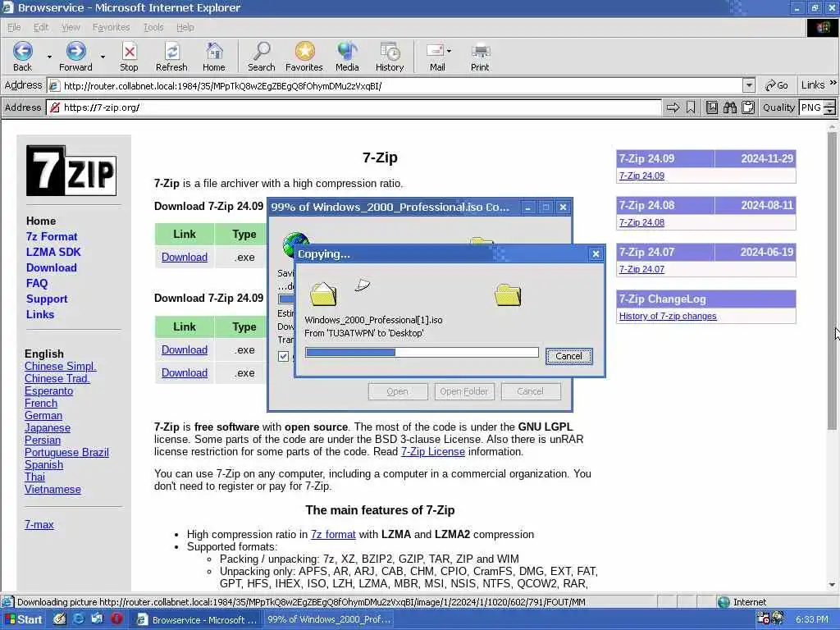Open the 7z Format sidebar link
840x630 pixels.
(52, 236)
